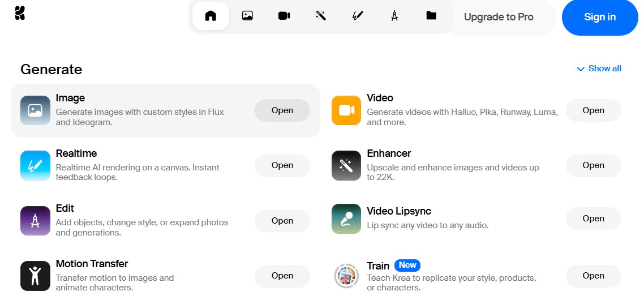Open the Assets folder icon in the top navigation
The width and height of the screenshot is (644, 304).
pyautogui.click(x=431, y=16)
